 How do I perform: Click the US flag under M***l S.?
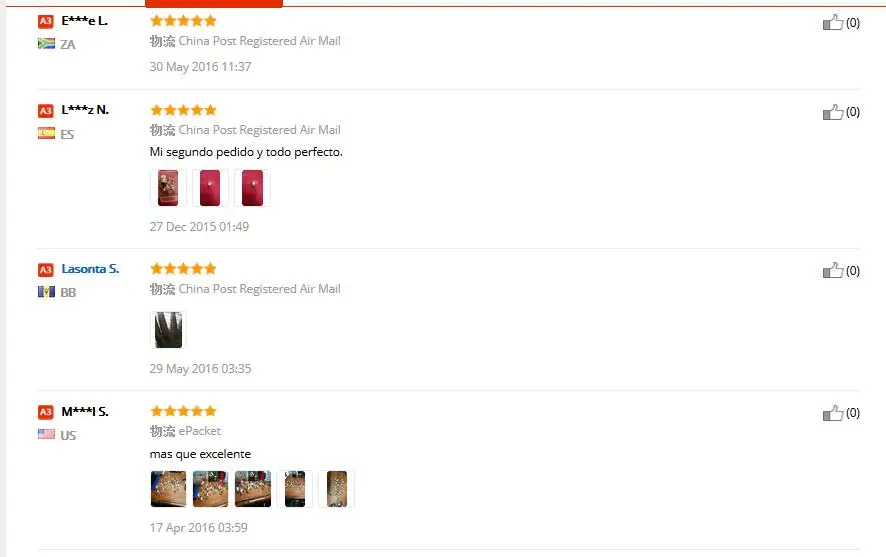tap(46, 434)
